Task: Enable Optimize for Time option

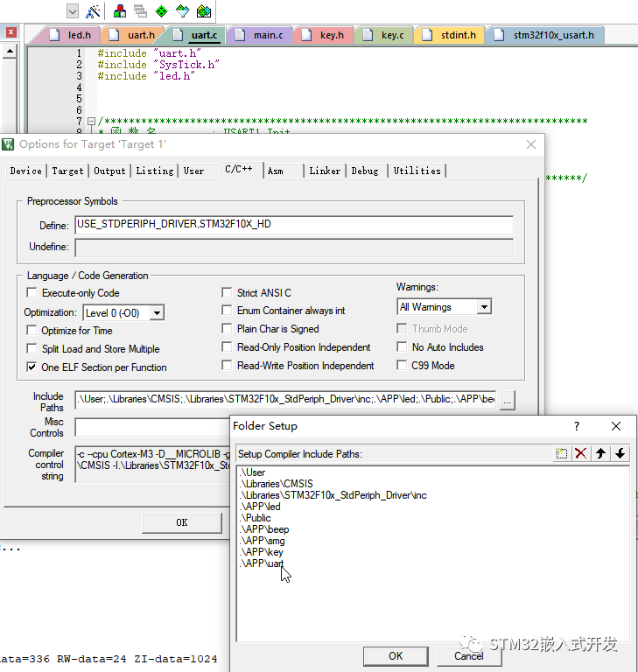Action: [x=32, y=331]
